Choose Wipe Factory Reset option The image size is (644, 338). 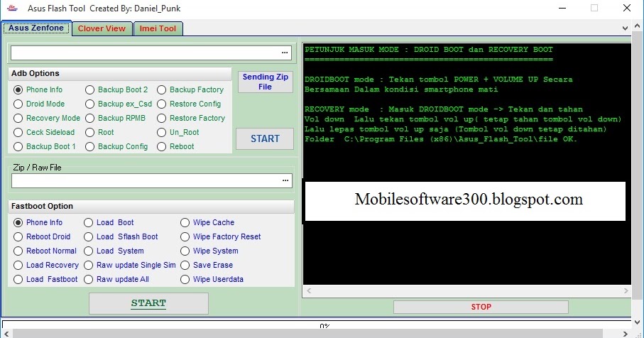coord(221,237)
